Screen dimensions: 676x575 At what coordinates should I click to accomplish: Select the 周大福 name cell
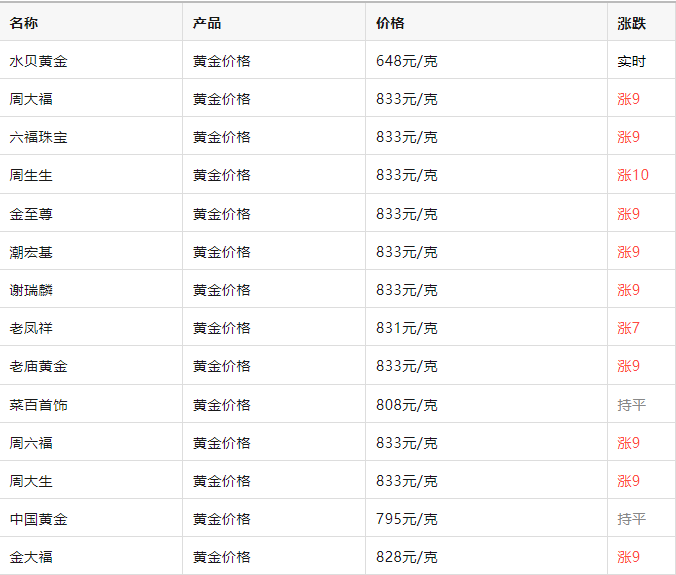point(31,99)
